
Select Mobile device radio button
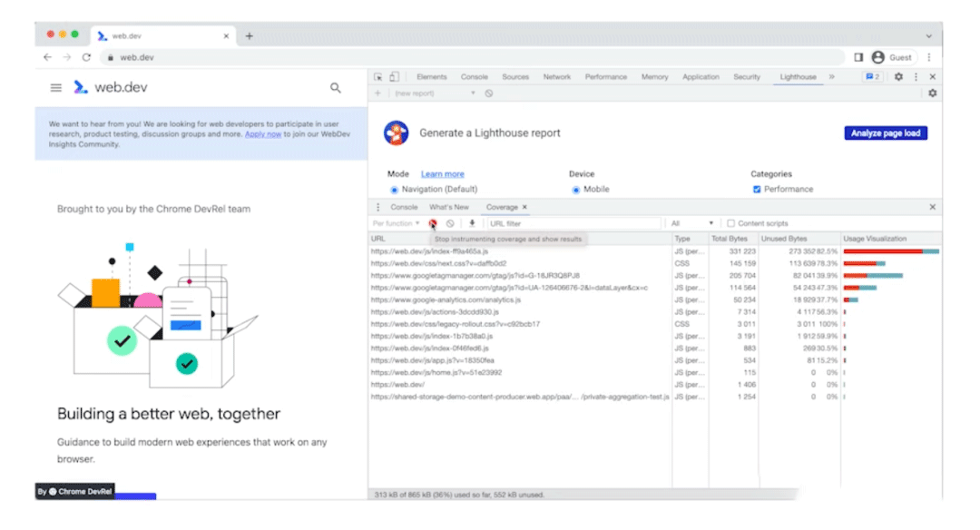pyautogui.click(x=575, y=190)
